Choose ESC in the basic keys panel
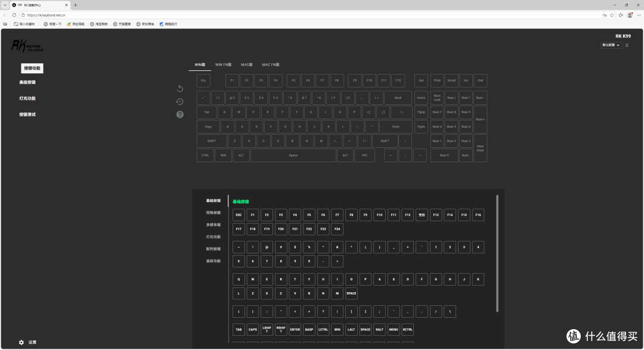 click(239, 215)
